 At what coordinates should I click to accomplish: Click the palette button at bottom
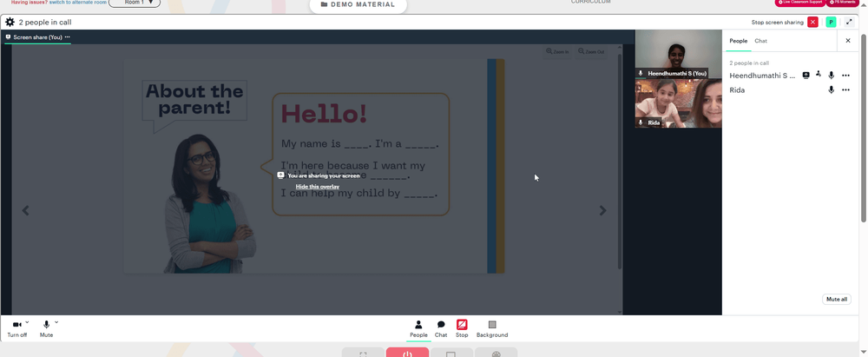point(496,353)
